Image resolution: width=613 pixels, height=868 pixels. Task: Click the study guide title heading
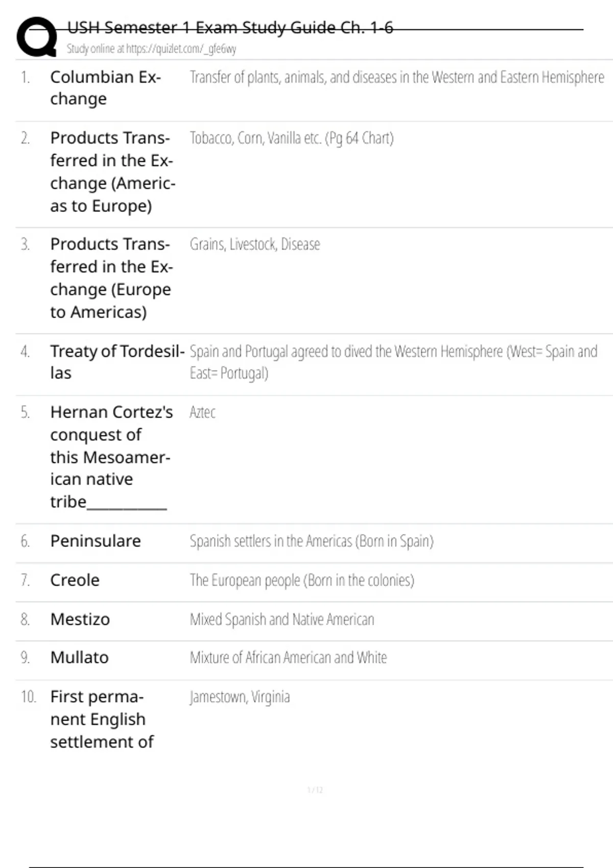pos(230,28)
